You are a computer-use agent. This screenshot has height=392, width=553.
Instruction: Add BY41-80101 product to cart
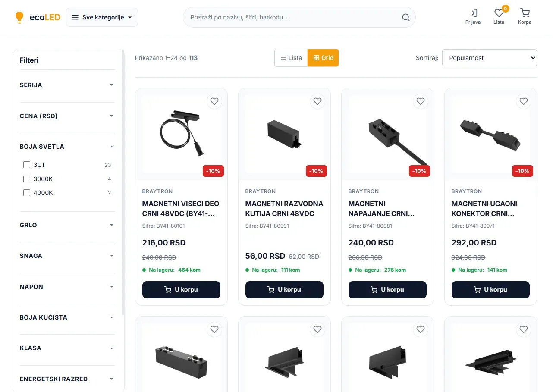(x=181, y=290)
